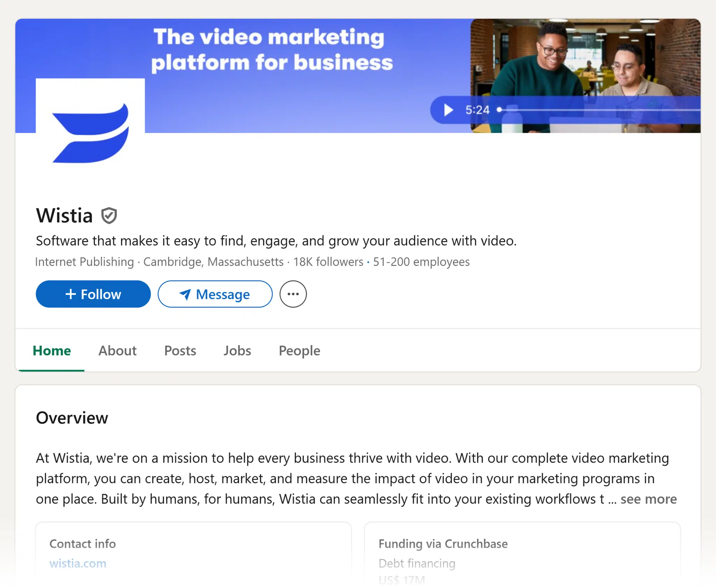Click the Debt financing text
The image size is (716, 588).
[417, 563]
